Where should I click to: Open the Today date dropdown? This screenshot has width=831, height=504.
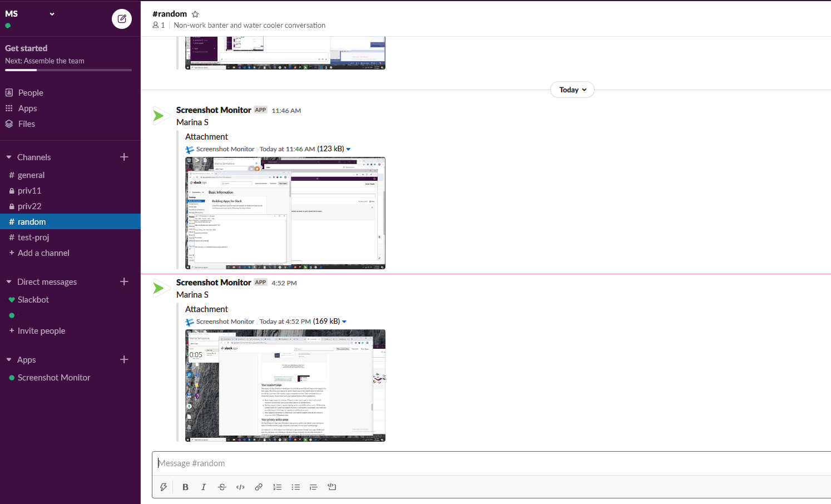coord(572,90)
